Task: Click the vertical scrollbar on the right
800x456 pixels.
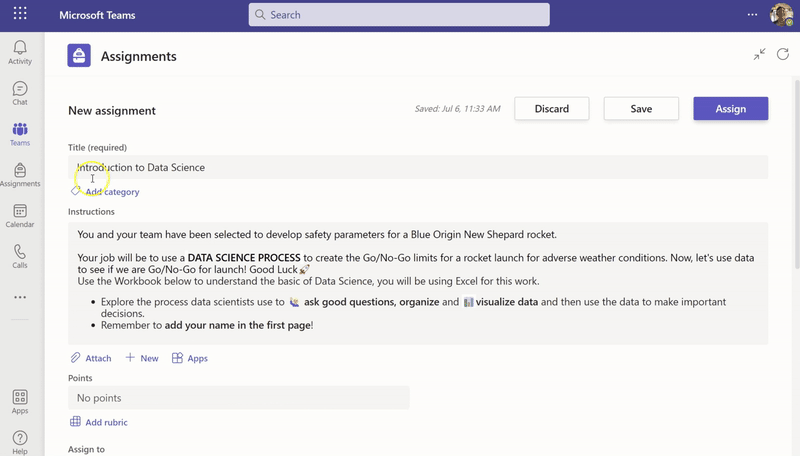Action: click(x=796, y=173)
